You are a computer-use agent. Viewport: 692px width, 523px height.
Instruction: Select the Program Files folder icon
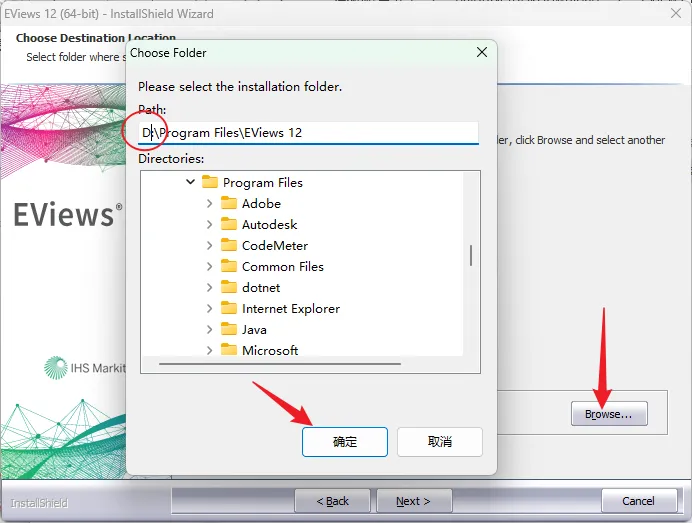(x=210, y=182)
